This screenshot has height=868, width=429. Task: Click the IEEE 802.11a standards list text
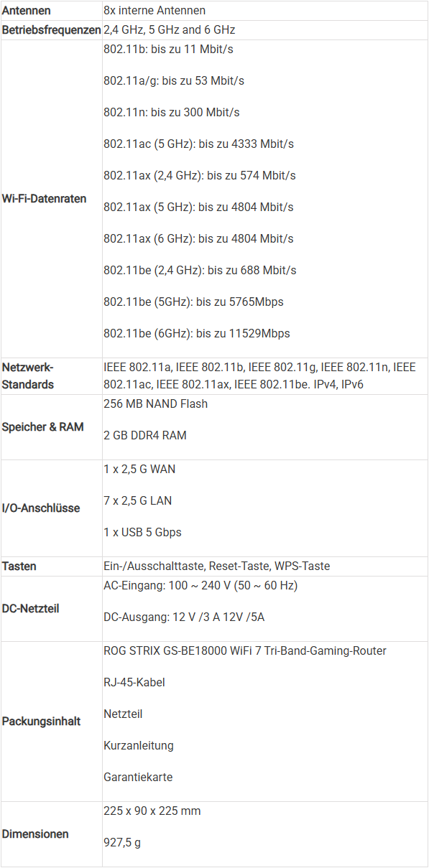point(259,375)
